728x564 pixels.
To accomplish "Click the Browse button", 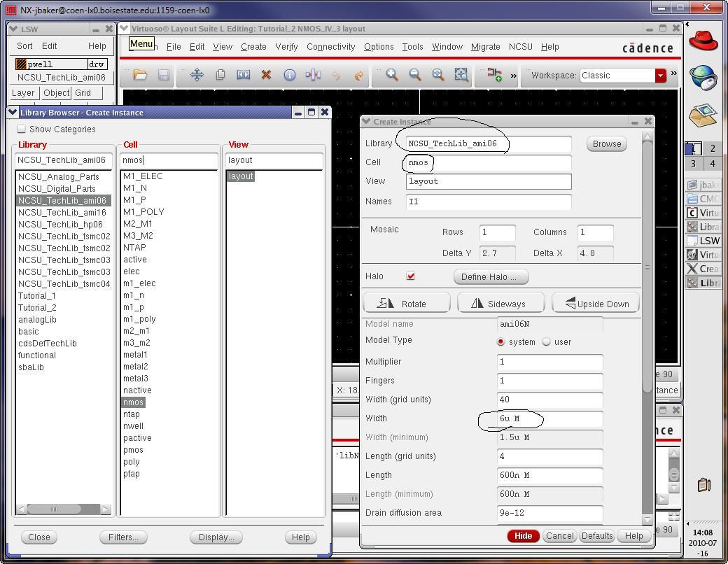I will tap(607, 144).
